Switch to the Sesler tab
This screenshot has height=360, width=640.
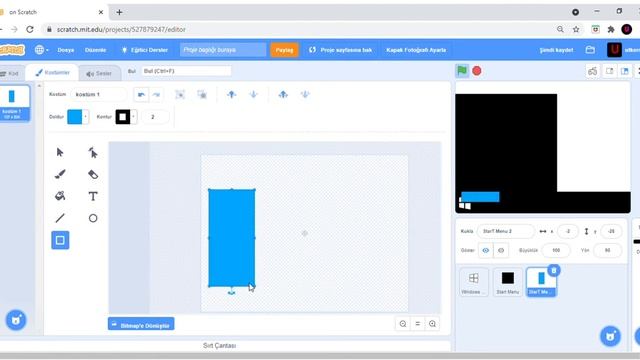tap(99, 73)
